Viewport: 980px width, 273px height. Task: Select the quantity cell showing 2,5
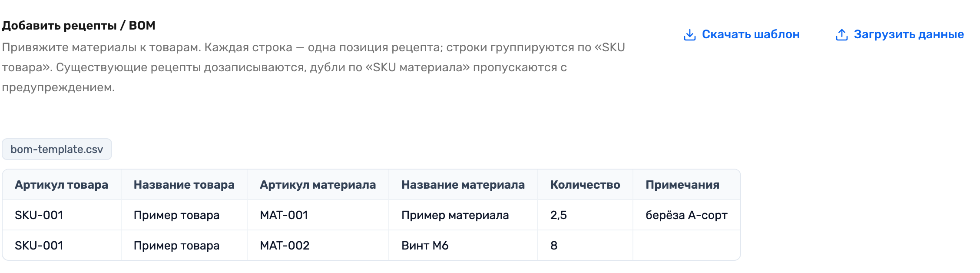[585, 215]
